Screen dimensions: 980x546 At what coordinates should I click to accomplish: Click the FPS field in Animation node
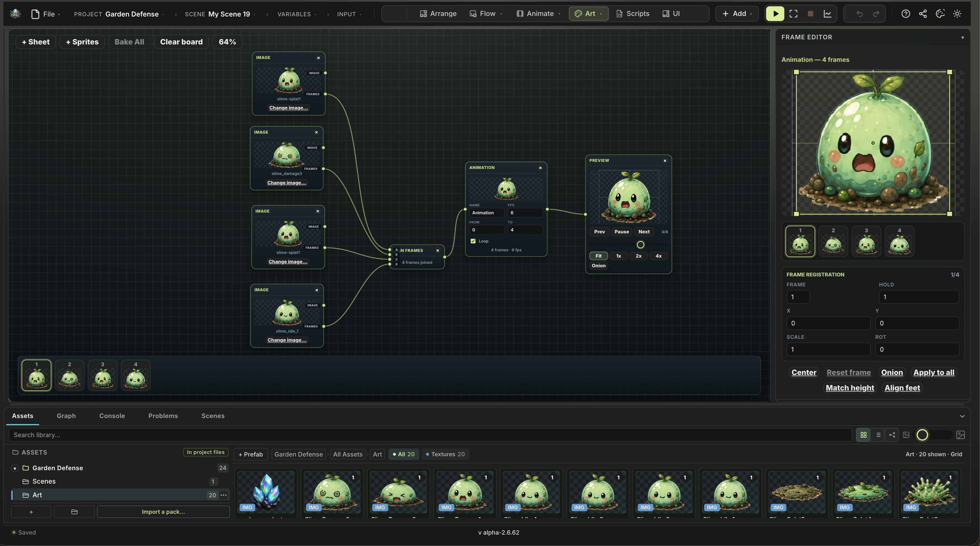tap(525, 213)
